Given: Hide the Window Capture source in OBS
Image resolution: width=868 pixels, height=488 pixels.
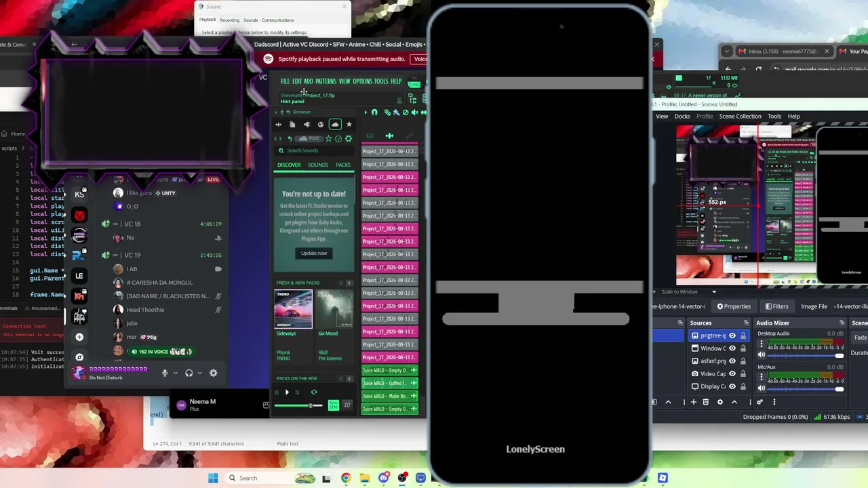Looking at the screenshot, I should tap(732, 348).
